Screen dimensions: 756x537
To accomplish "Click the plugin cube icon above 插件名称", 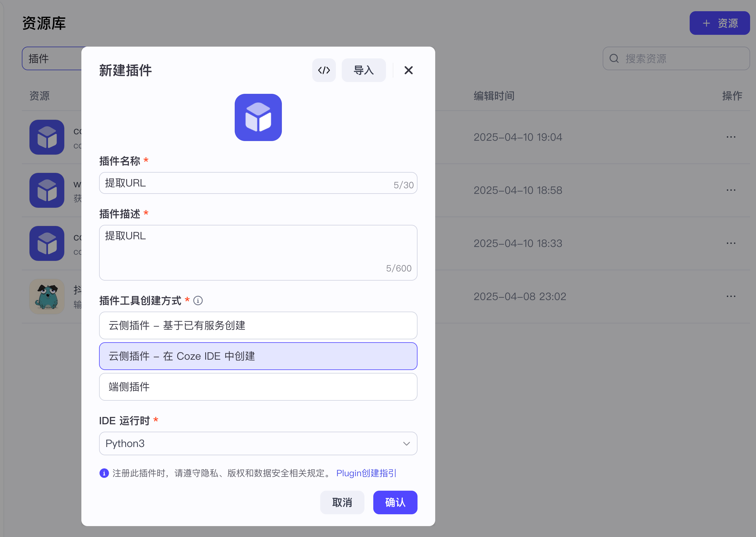I will (258, 117).
